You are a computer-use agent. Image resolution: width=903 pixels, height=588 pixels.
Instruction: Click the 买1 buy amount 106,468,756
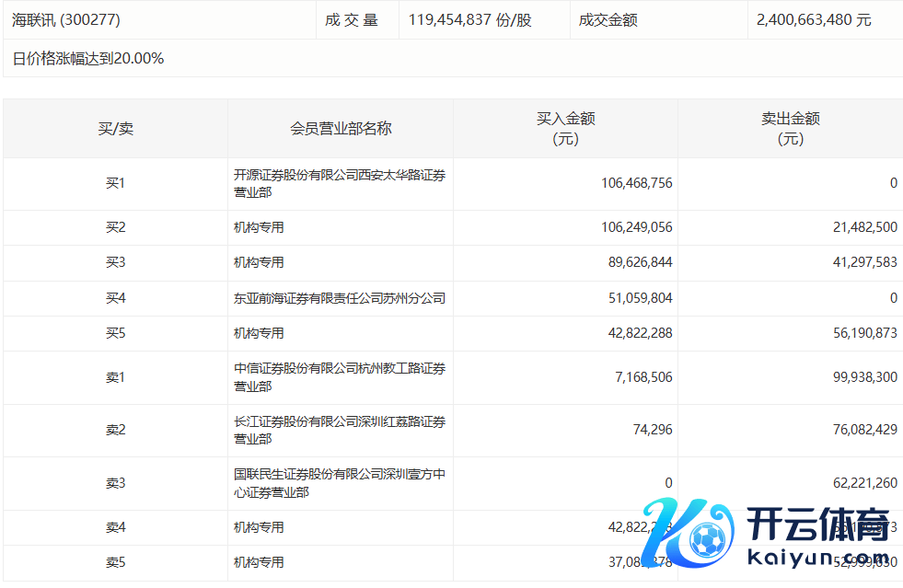636,183
